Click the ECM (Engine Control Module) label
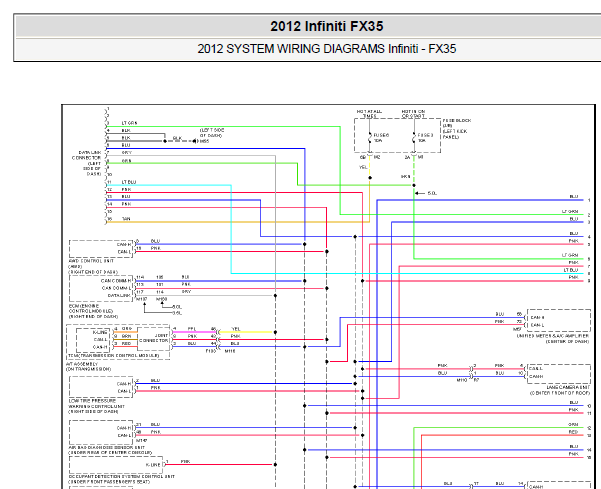The width and height of the screenshot is (601, 489). click(93, 311)
